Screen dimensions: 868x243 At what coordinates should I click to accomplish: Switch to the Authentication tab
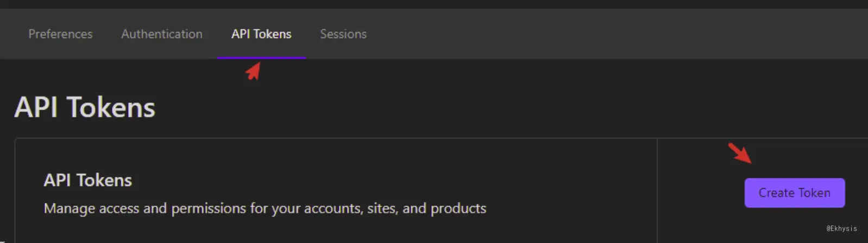162,34
